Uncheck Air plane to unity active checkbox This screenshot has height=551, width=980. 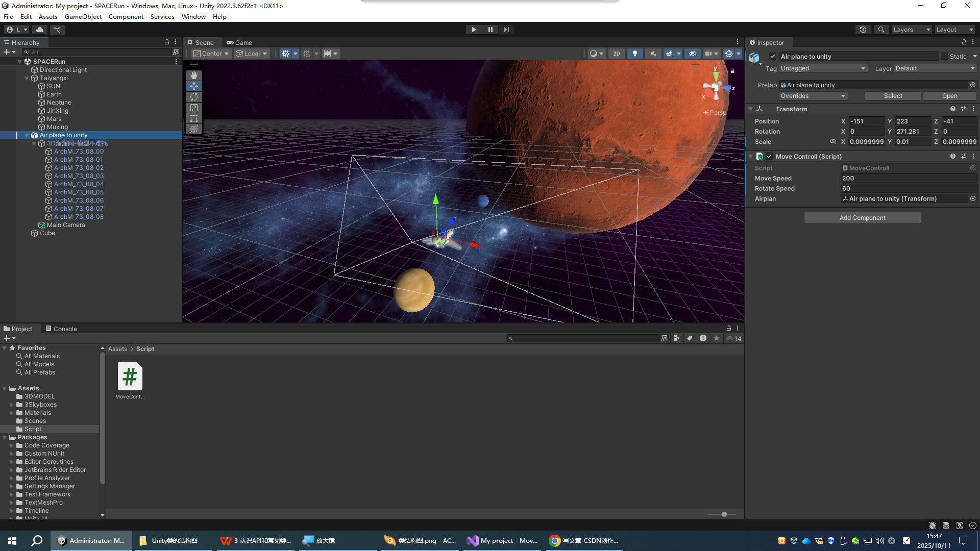773,57
